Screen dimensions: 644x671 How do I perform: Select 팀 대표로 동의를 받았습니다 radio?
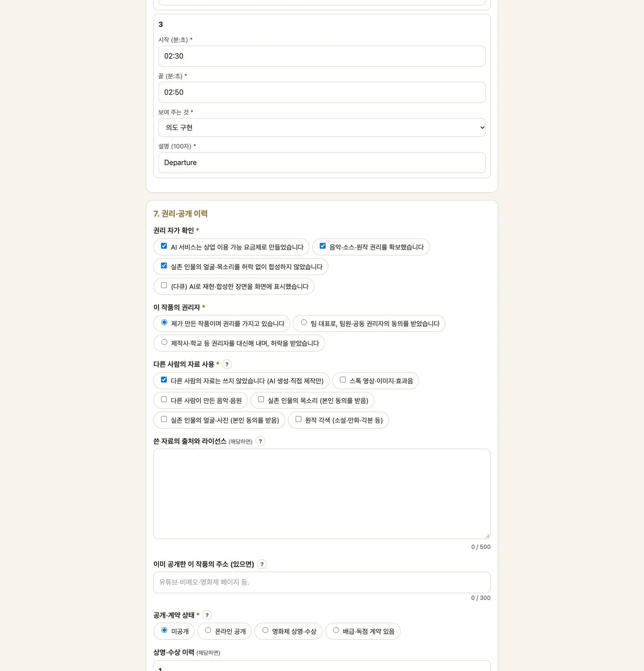click(x=304, y=323)
